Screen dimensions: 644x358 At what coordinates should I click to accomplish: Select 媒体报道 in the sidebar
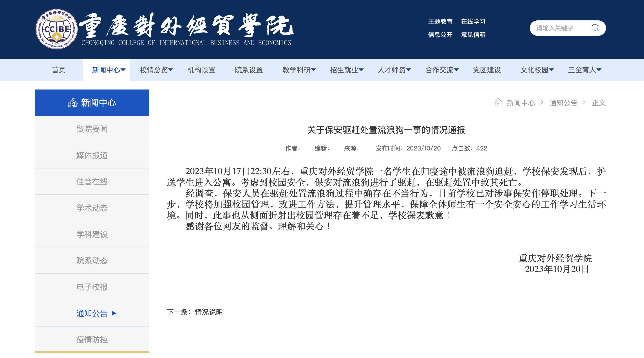92,155
